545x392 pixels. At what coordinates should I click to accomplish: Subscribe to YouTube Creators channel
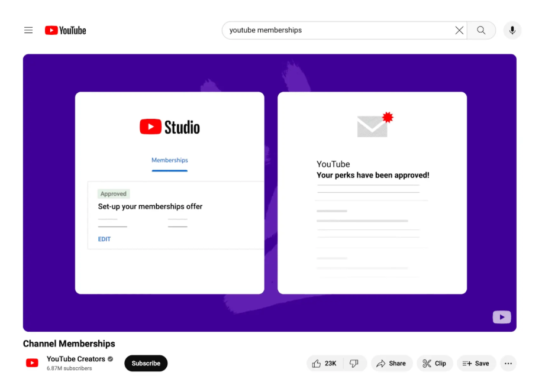point(146,363)
